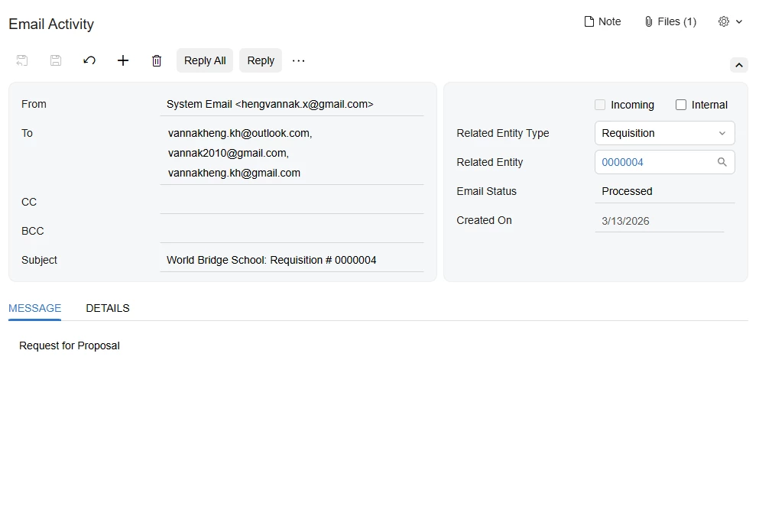Open the attached Files (1)
This screenshot has width=759, height=532.
[x=670, y=21]
